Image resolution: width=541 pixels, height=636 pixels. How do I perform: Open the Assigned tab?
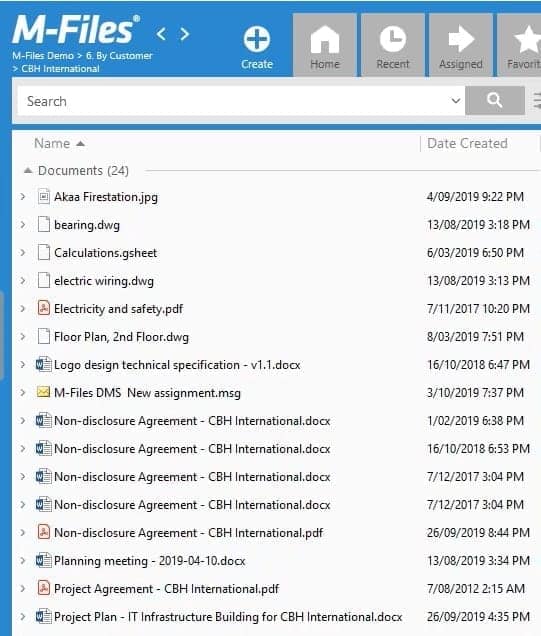[x=461, y=45]
